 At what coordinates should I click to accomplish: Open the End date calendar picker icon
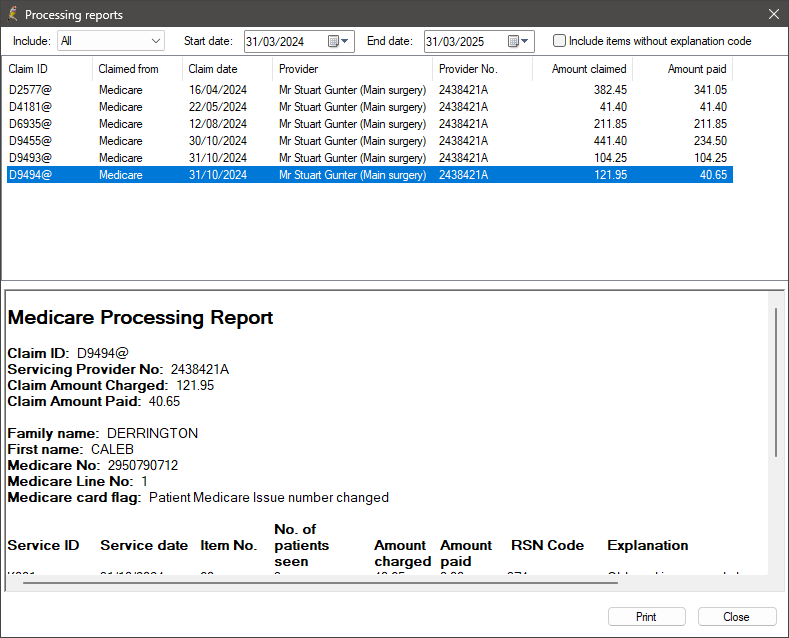(x=513, y=41)
